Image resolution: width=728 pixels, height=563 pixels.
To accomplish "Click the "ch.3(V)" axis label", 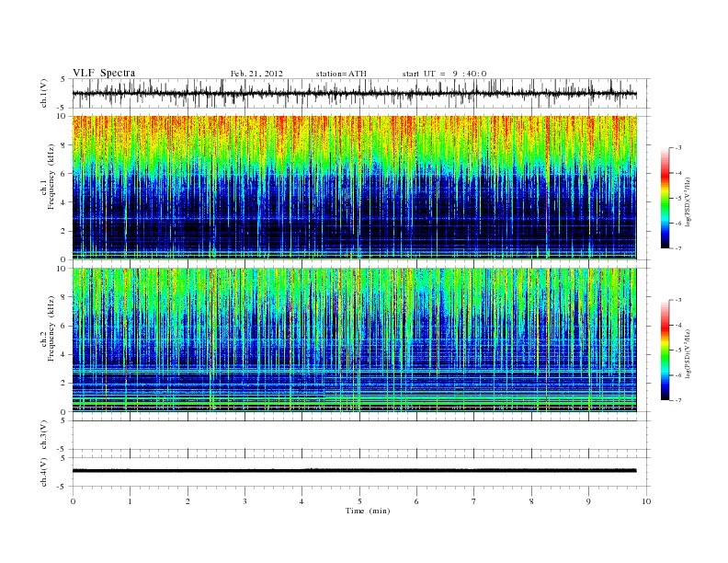I will click(x=44, y=435).
